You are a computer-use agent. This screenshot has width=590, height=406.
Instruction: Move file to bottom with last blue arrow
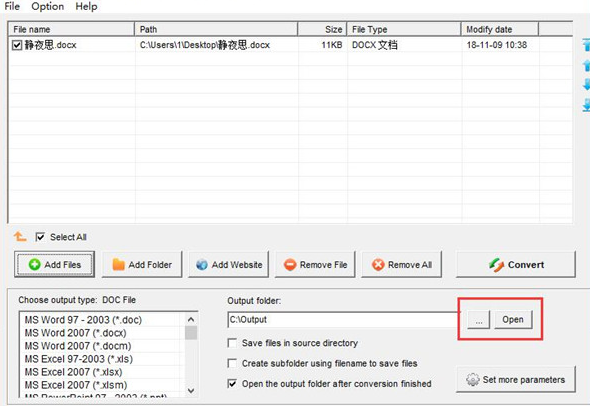click(x=586, y=105)
